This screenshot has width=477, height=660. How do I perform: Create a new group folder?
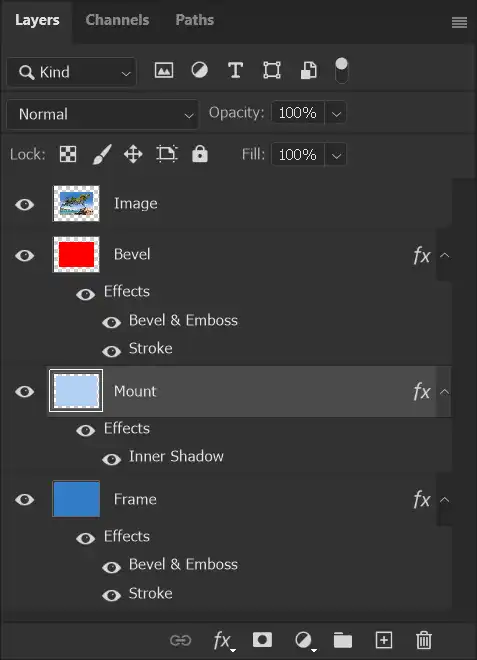pos(343,640)
